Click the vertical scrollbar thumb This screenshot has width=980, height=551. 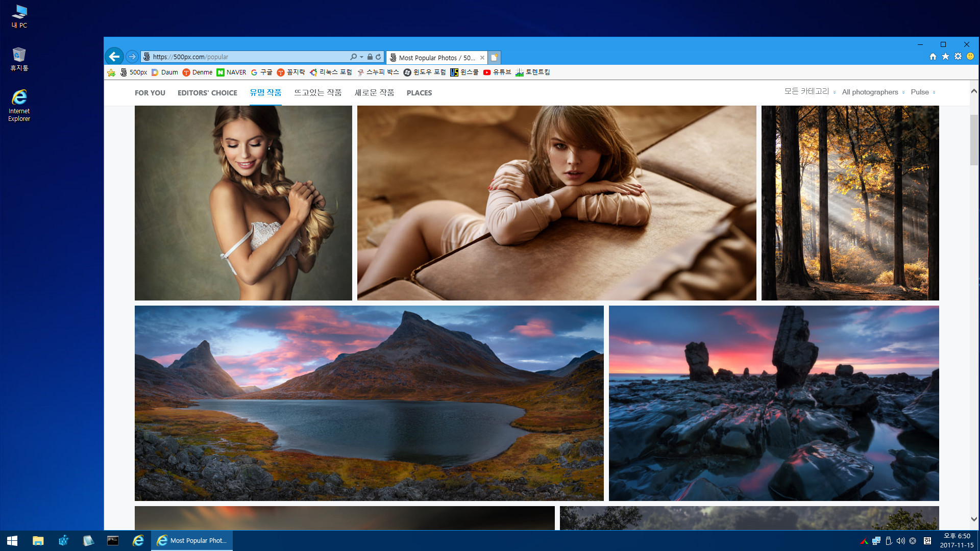point(974,140)
